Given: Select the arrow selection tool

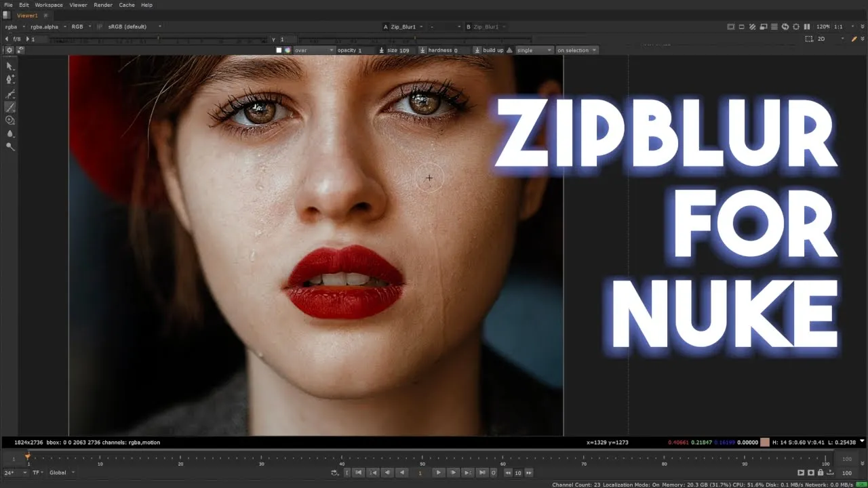Looking at the screenshot, I should pyautogui.click(x=10, y=66).
